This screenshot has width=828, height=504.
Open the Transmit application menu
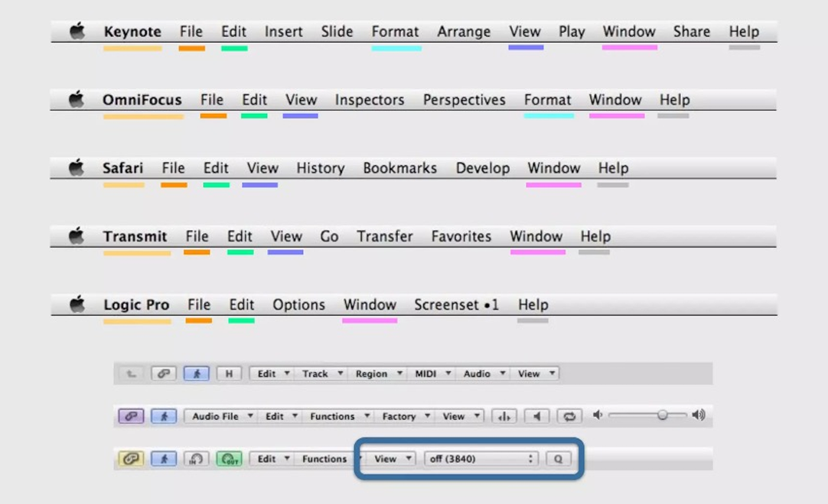coord(135,236)
